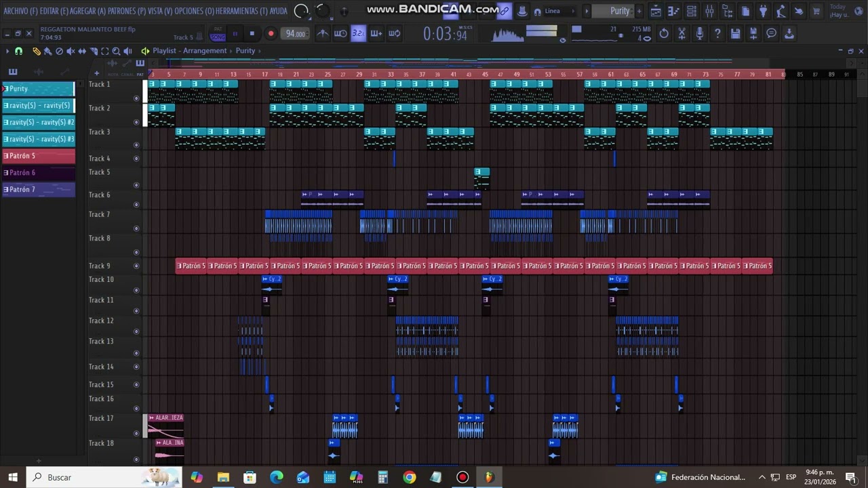Open the HERRAMIENTAS (T) menu
The width and height of the screenshot is (868, 488).
coord(243,11)
